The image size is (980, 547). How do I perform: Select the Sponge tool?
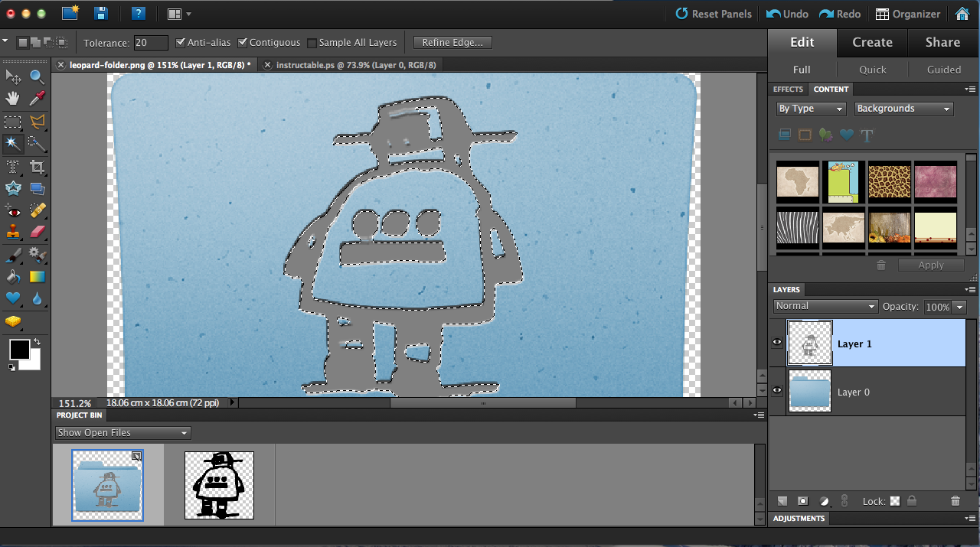click(13, 321)
